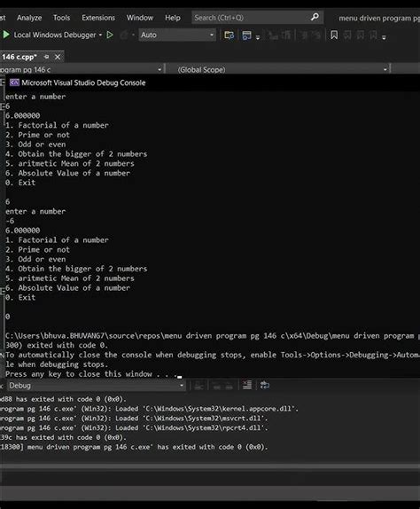Click second '3. Odd or even' line
The width and height of the screenshot is (420, 509).
pos(35,259)
